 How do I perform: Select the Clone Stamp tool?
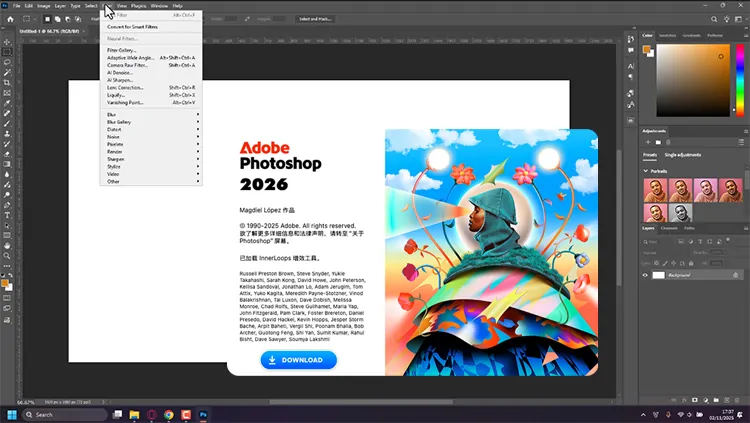7,134
